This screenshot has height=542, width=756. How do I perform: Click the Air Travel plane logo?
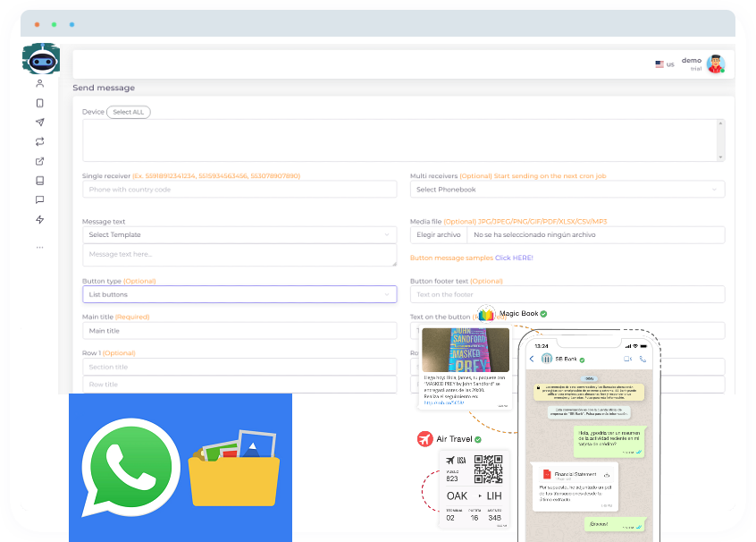point(424,439)
